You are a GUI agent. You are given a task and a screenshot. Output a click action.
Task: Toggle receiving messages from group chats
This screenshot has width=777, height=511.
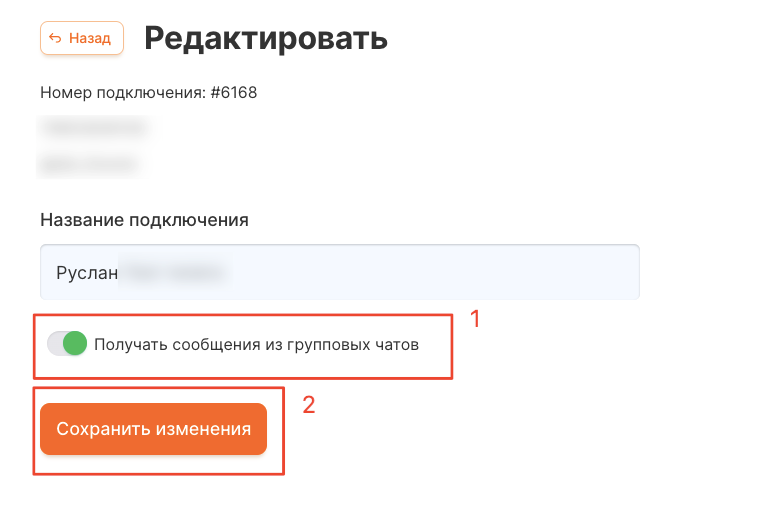pyautogui.click(x=67, y=345)
